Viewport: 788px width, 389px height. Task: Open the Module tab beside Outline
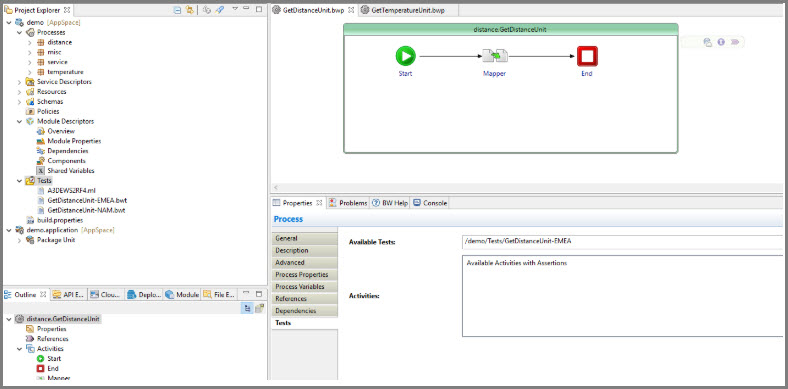(182, 295)
